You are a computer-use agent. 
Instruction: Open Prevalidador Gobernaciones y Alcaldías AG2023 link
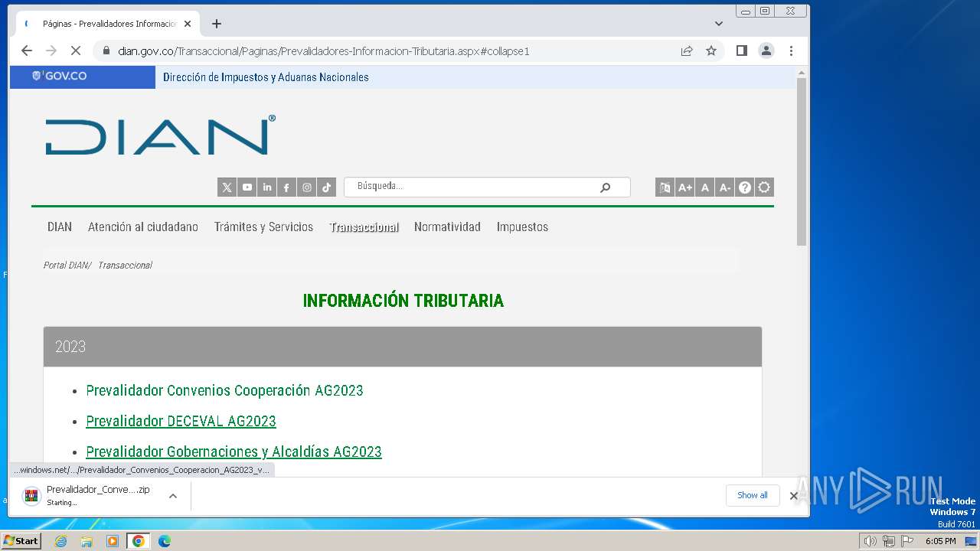click(234, 452)
